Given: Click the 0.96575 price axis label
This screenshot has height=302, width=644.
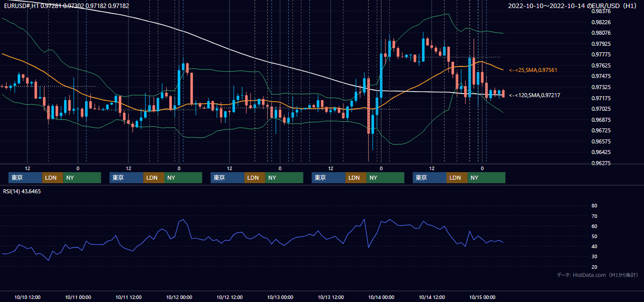Looking at the screenshot, I should [601, 141].
